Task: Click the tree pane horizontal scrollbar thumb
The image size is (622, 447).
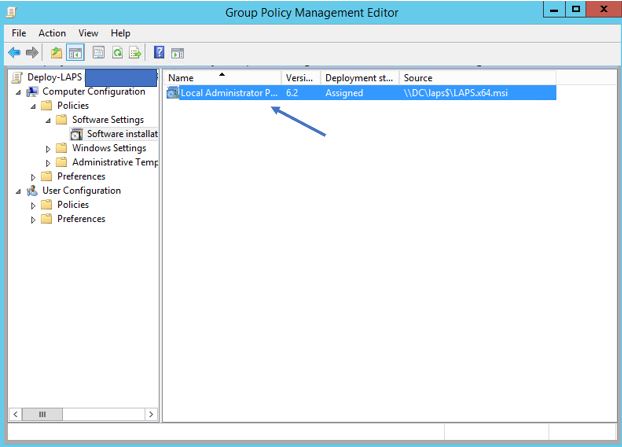Action: tap(42, 414)
